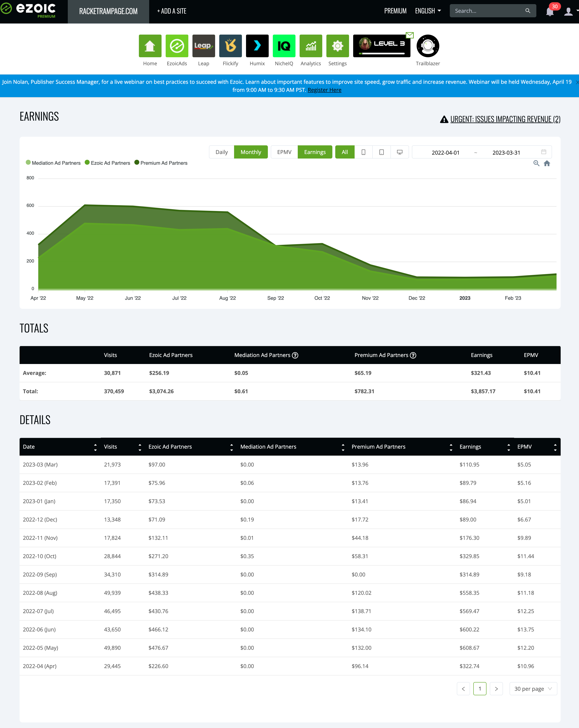Open the Home dashboard icon
The height and width of the screenshot is (728, 579).
tap(150, 46)
